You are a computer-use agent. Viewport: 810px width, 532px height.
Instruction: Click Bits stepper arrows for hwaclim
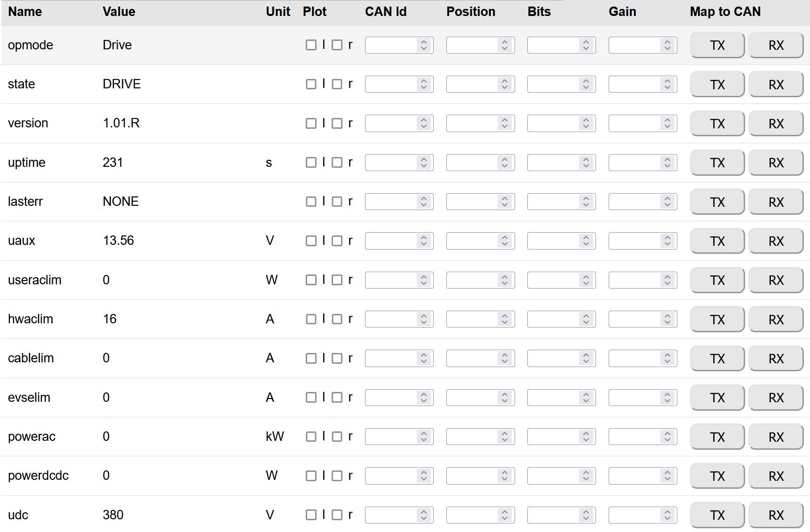coord(586,319)
